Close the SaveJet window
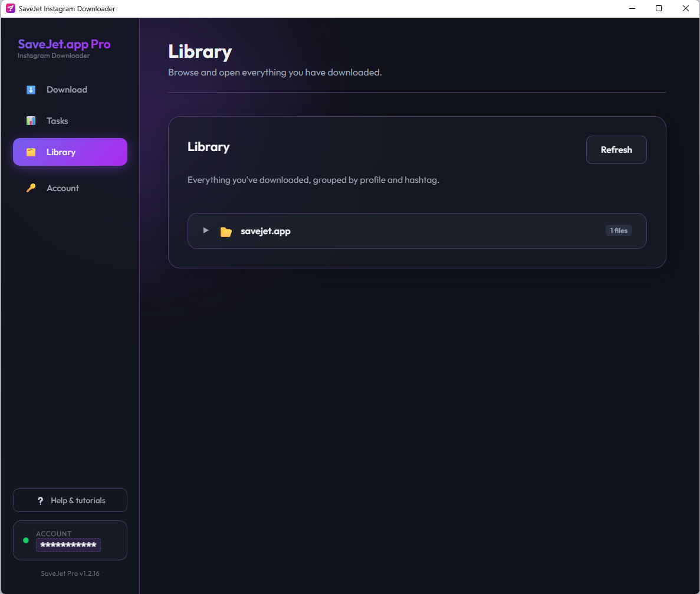The image size is (700, 594). [x=686, y=8]
